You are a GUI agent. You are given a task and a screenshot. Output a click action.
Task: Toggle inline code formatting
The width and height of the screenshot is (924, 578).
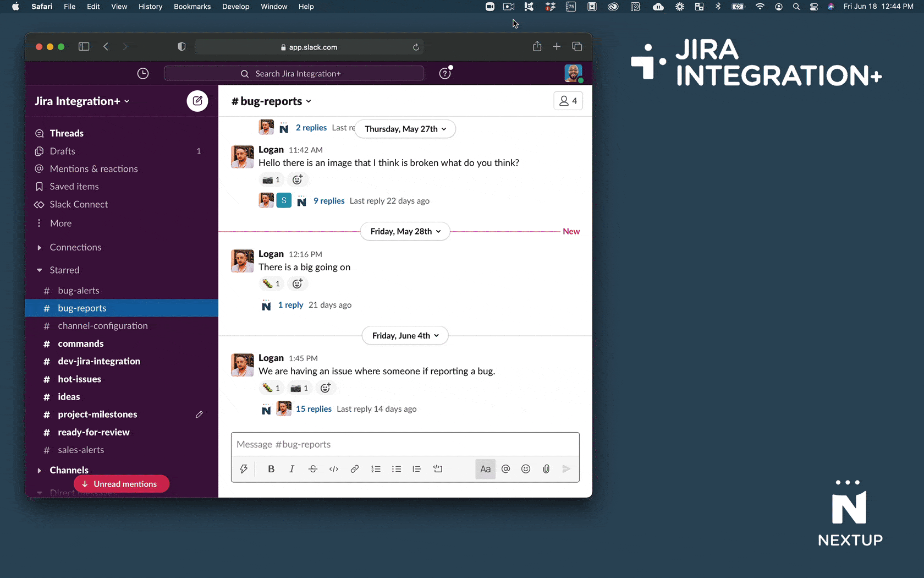pyautogui.click(x=334, y=469)
